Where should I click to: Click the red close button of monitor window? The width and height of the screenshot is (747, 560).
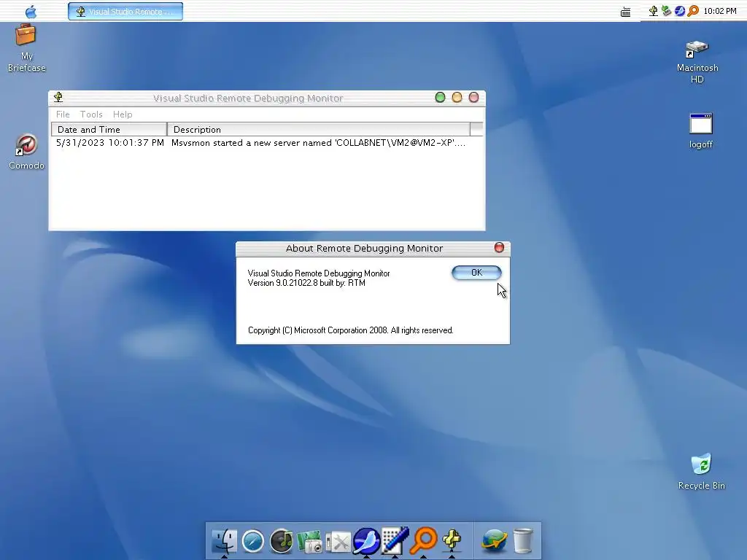[473, 98]
